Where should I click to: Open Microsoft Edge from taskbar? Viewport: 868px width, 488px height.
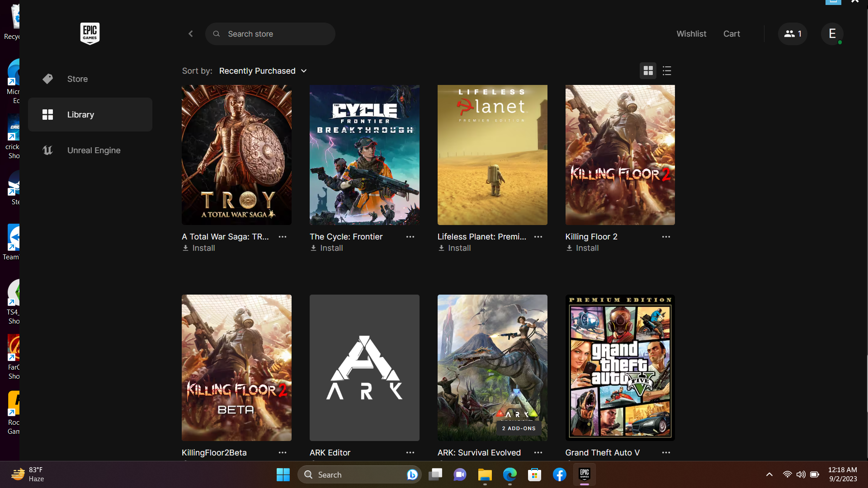coord(510,475)
